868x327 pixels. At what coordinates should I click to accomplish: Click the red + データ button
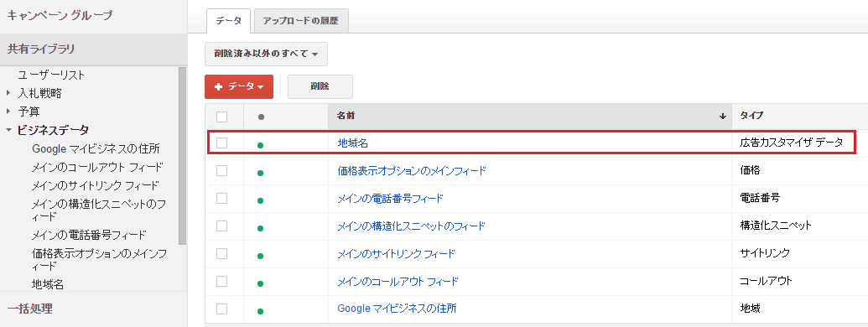pos(239,87)
